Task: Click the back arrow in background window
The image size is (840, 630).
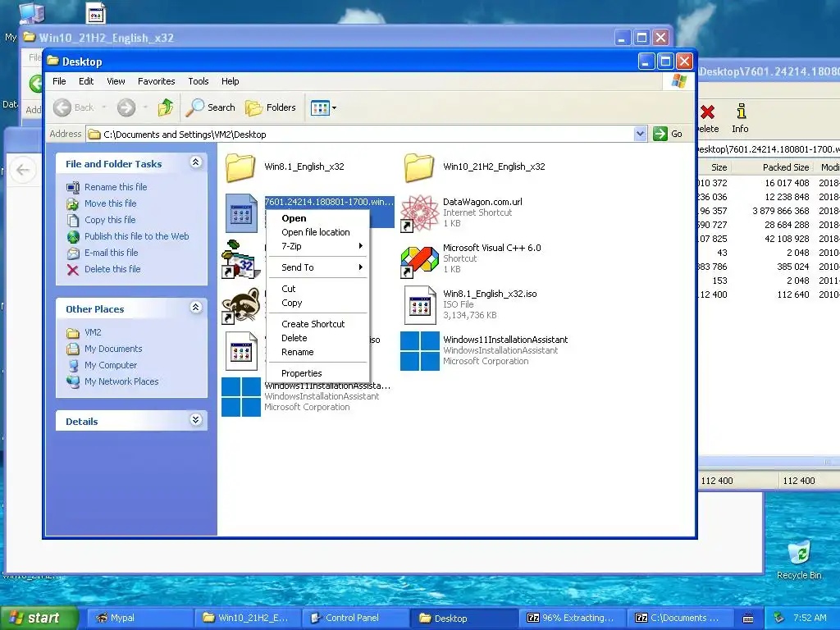Action: (23, 170)
